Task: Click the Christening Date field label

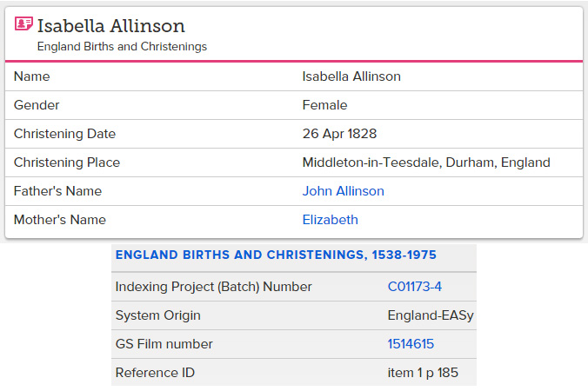Action: 64,134
